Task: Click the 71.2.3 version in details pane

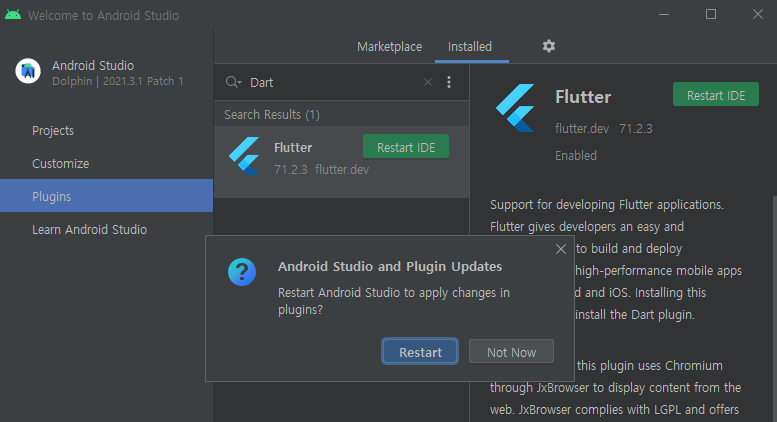Action: [x=636, y=129]
